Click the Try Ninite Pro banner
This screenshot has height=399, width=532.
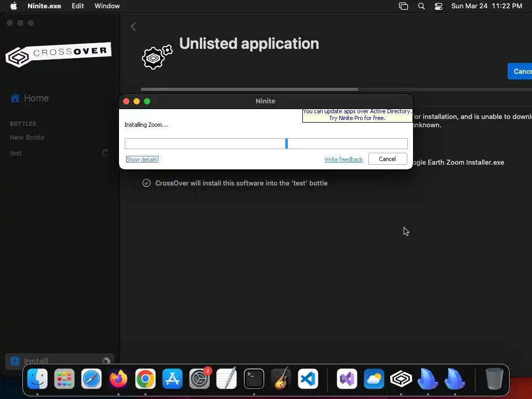click(357, 115)
